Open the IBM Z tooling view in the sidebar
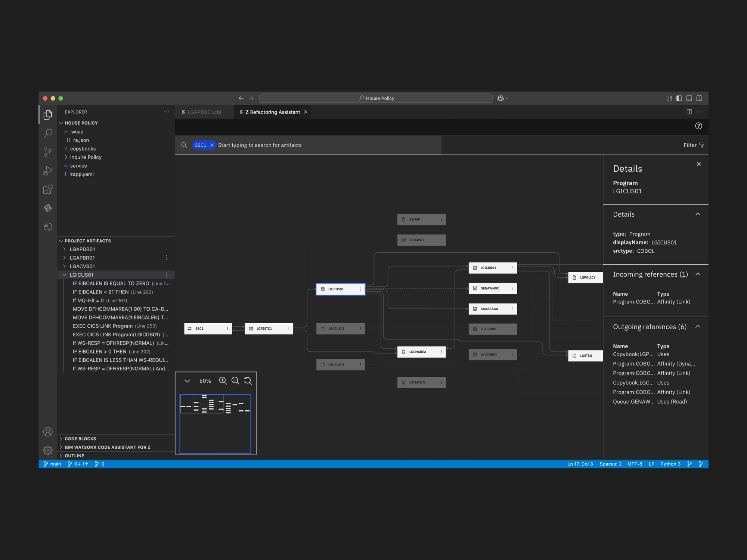This screenshot has width=747, height=560. 48,208
